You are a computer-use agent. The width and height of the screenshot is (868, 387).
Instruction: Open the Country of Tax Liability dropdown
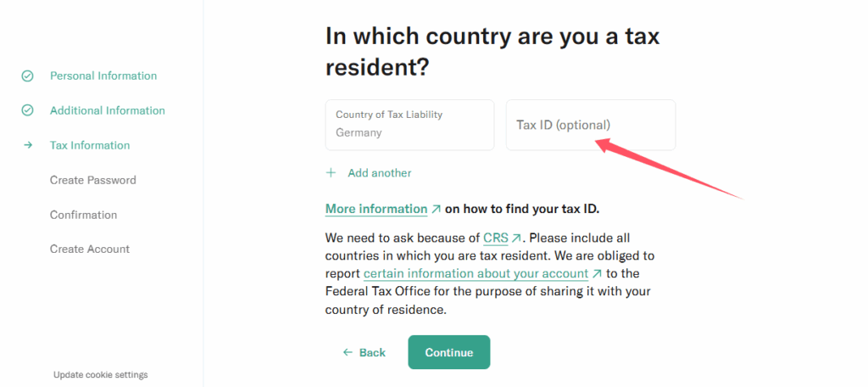(x=409, y=125)
